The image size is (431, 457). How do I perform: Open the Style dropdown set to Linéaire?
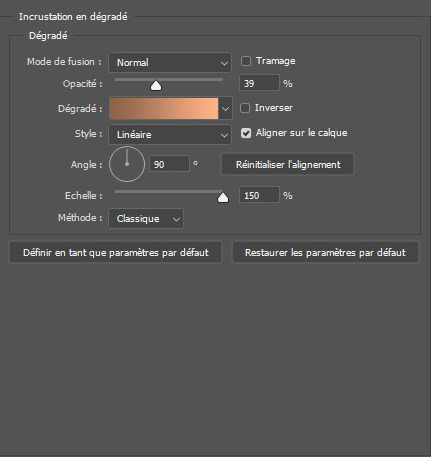tap(170, 135)
